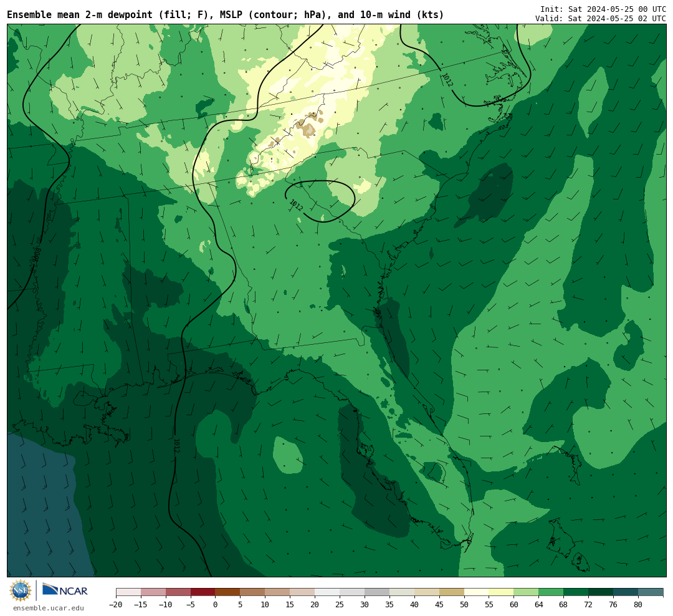This screenshot has width=673, height=616.
Task: Click the '72' colorbar tick label
Action: [588, 604]
